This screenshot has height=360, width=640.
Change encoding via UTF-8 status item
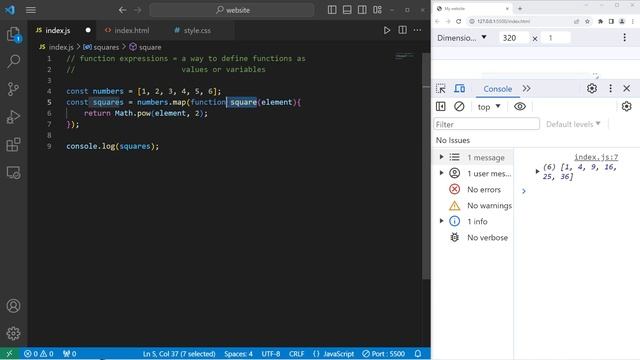(x=271, y=353)
